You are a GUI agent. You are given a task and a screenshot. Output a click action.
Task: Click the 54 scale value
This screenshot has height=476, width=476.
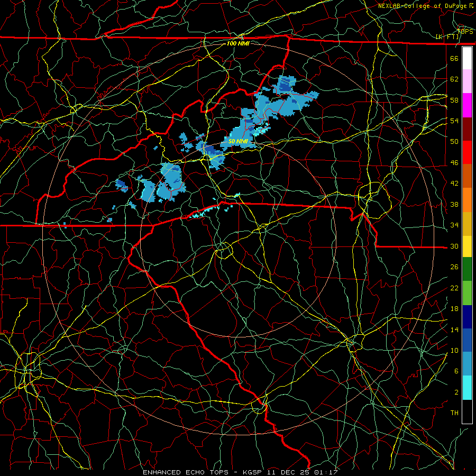[x=454, y=121]
